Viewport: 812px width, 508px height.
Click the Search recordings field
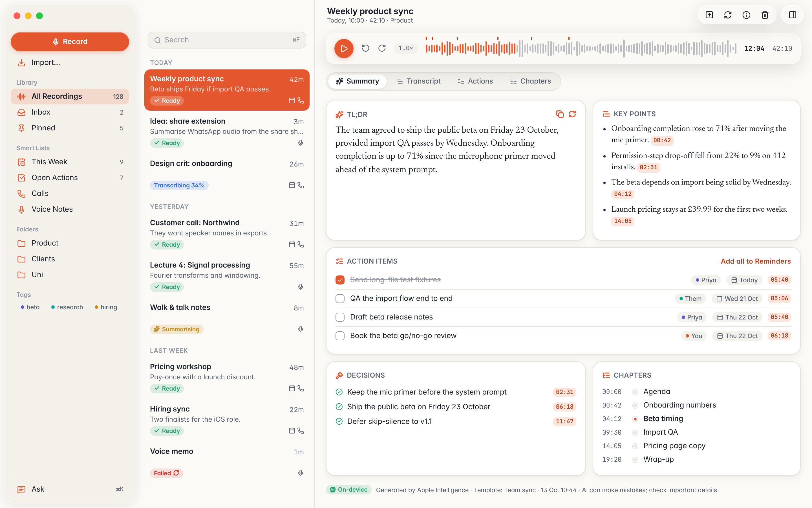(227, 40)
